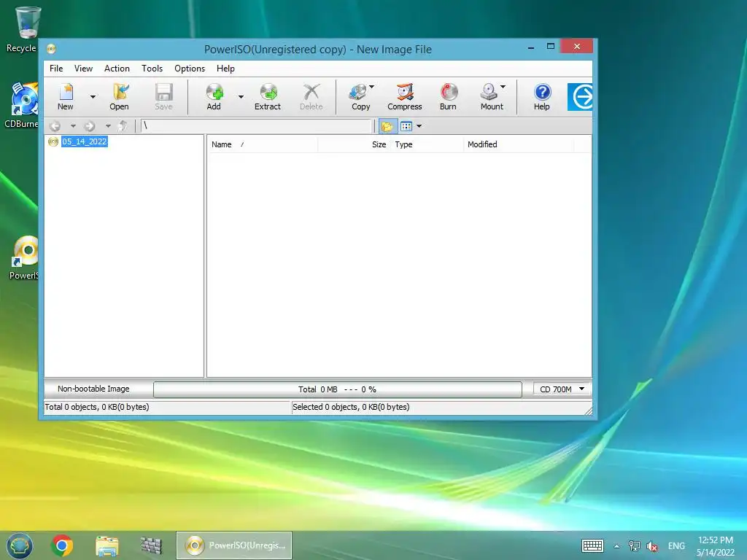Click the path address field

pyautogui.click(x=256, y=126)
